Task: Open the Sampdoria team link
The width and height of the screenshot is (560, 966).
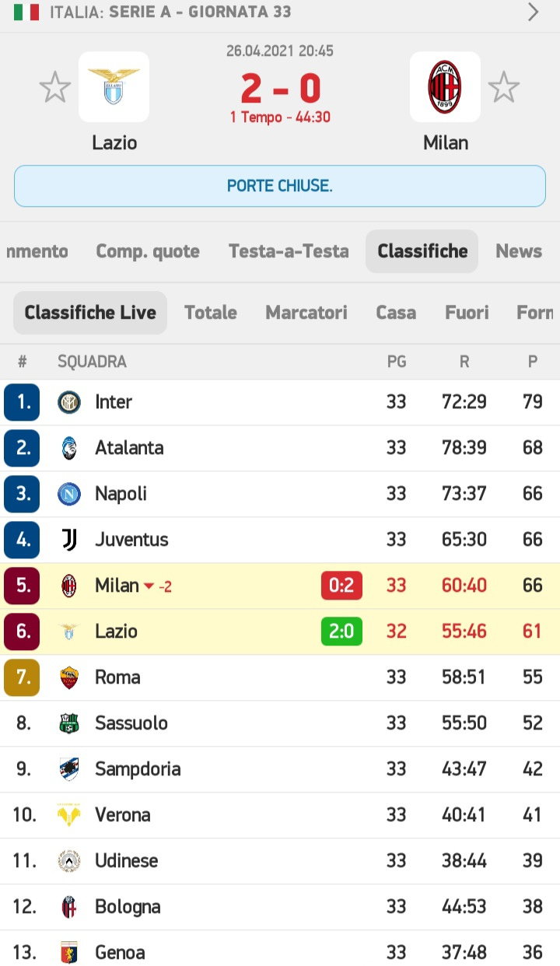Action: coord(138,769)
